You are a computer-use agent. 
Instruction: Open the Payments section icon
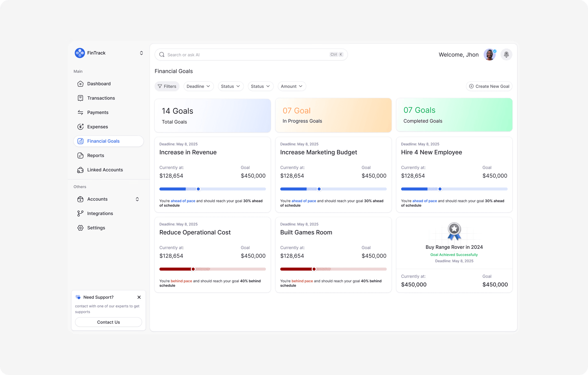(80, 112)
